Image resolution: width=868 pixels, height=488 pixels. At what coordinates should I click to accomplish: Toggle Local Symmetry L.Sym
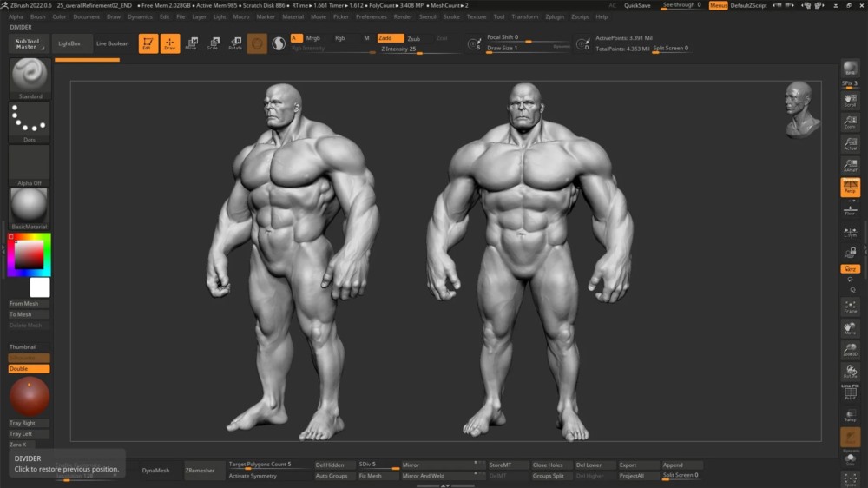click(851, 232)
